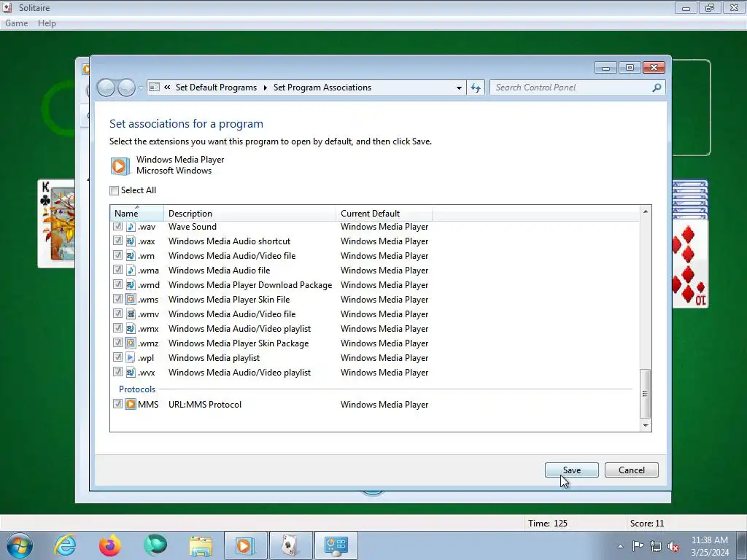Image resolution: width=747 pixels, height=560 pixels.
Task: Toggle the .wax checkbox
Action: coord(117,241)
